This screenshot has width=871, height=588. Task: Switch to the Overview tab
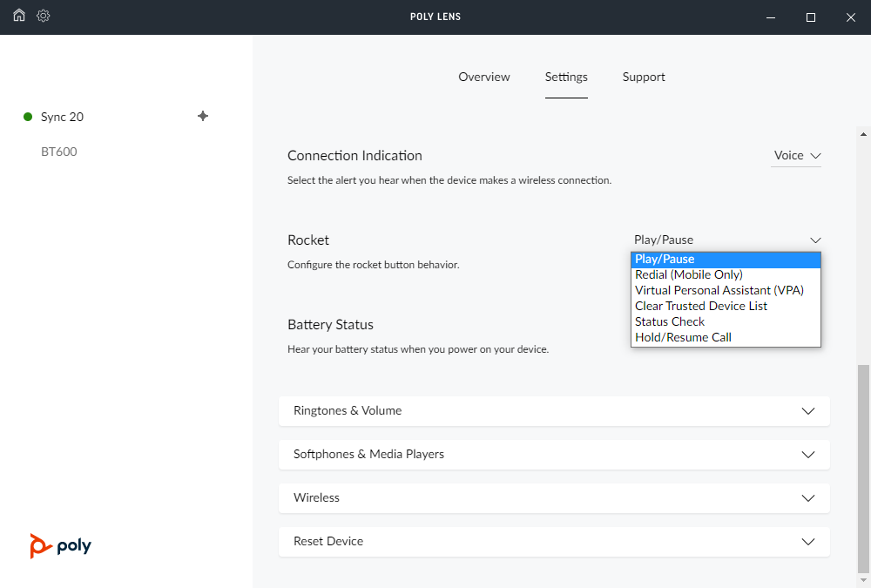483,77
